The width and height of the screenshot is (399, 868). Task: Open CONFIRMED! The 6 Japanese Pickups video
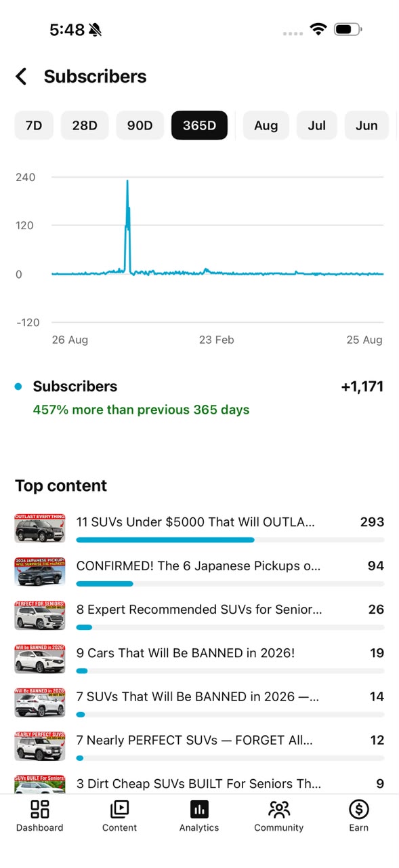pos(198,566)
